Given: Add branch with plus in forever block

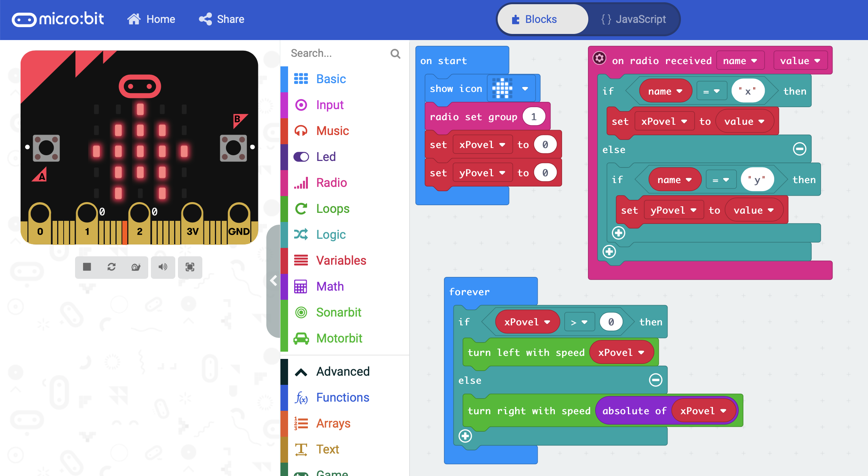Looking at the screenshot, I should [465, 436].
